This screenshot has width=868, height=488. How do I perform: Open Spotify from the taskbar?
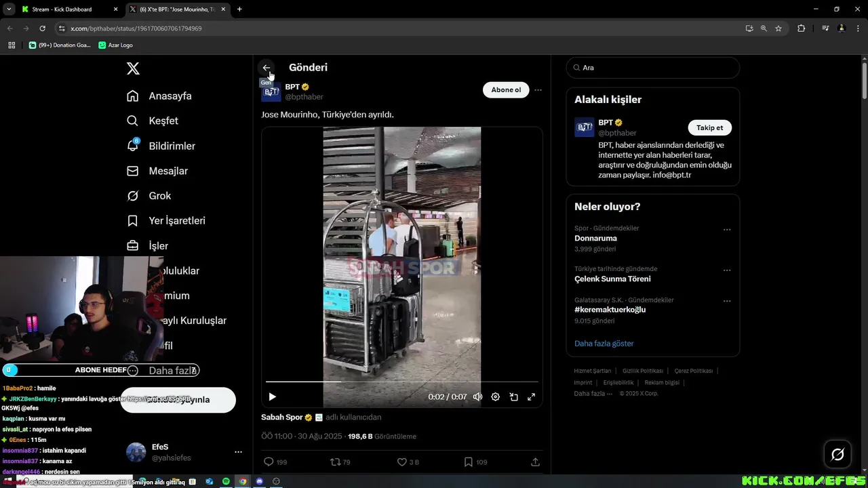point(226,481)
